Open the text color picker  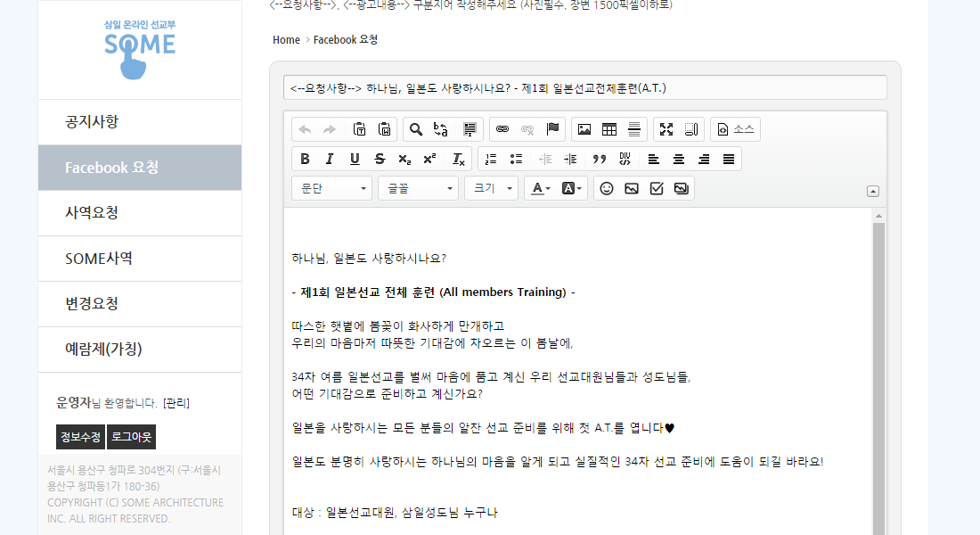point(538,188)
